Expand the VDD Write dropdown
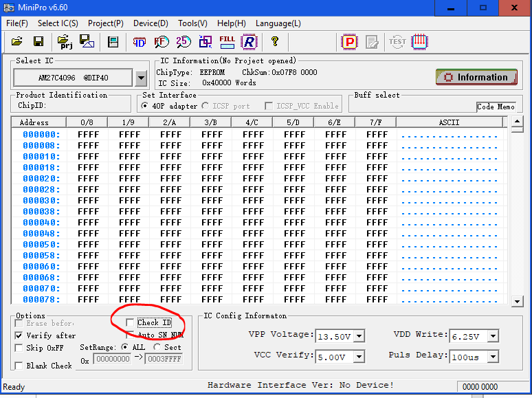Viewport: 532px width, 398px height. point(493,336)
